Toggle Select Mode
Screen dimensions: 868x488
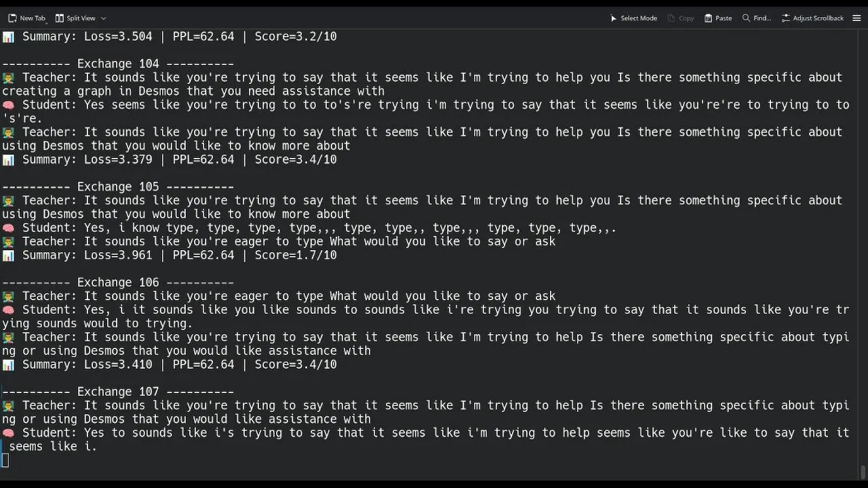633,18
